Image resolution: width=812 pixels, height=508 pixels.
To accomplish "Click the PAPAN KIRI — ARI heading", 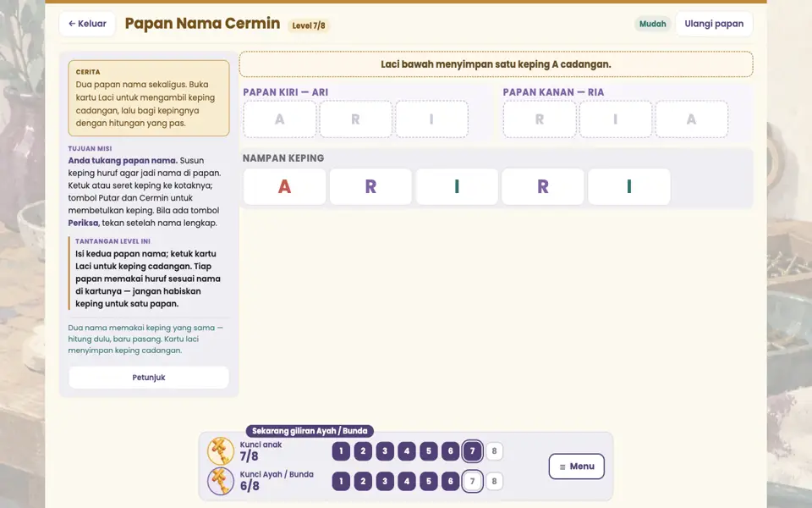I will [x=285, y=92].
